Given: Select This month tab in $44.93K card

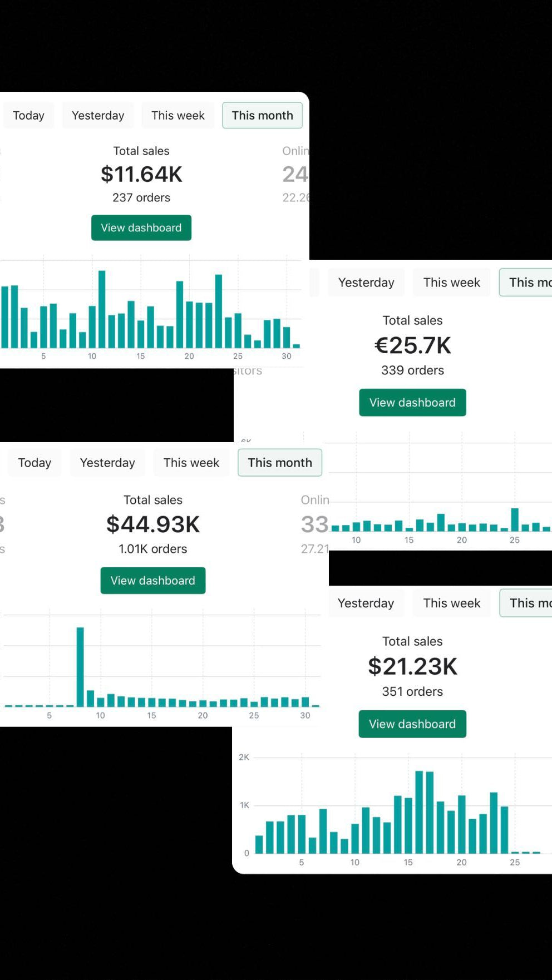Looking at the screenshot, I should coord(280,463).
